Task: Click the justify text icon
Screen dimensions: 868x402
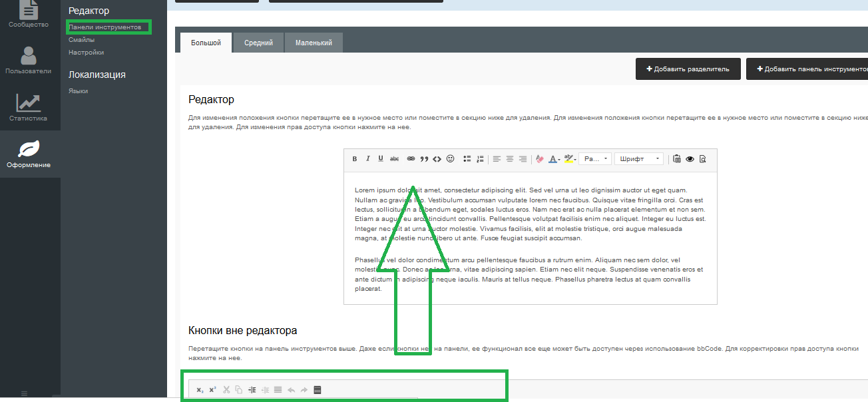Action: [278, 390]
